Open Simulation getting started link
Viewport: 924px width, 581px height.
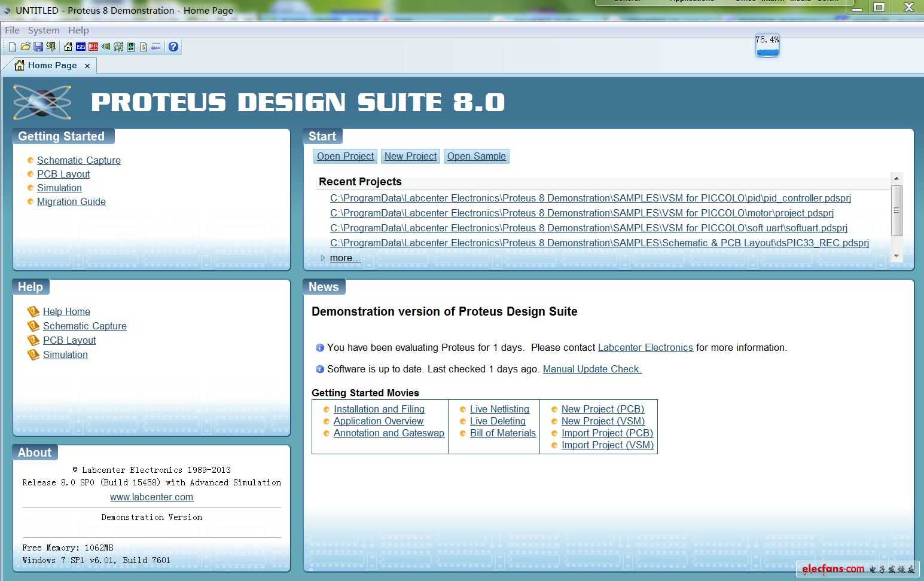coord(59,188)
